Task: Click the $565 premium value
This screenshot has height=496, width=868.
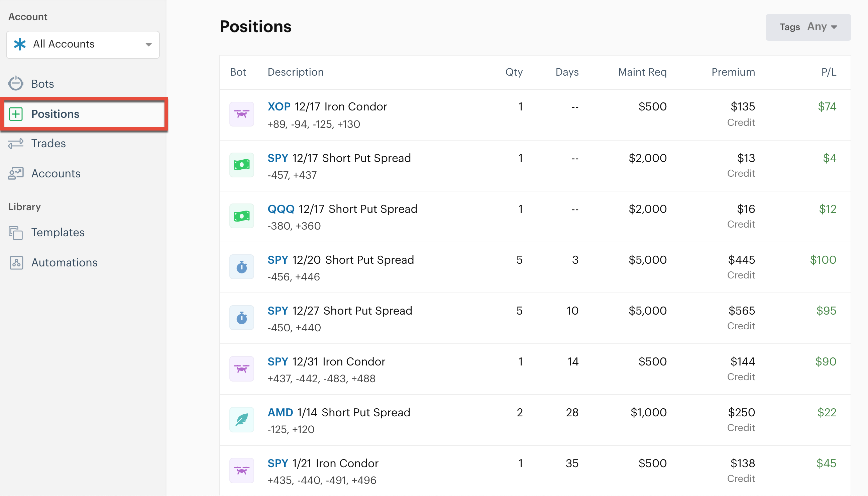Action: point(741,311)
